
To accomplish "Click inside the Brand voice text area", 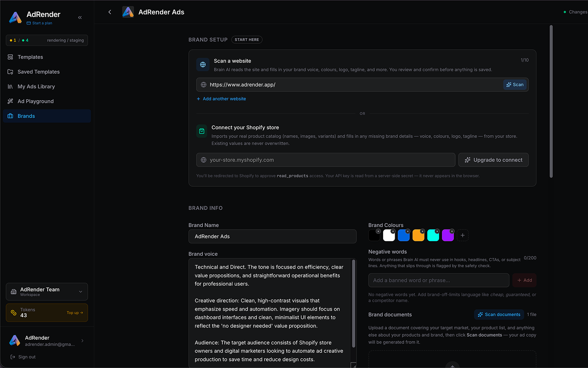I will (x=270, y=313).
